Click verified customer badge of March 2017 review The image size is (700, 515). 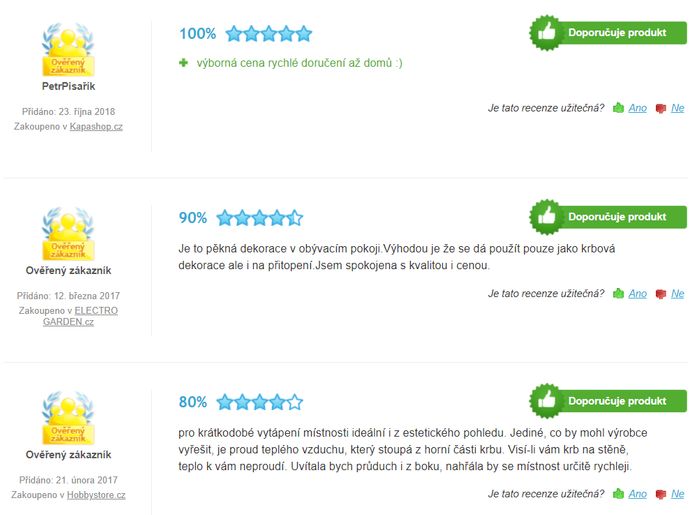tap(68, 233)
